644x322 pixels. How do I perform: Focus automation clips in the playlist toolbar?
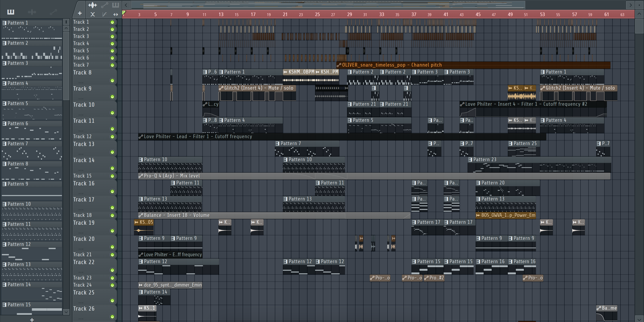click(104, 5)
